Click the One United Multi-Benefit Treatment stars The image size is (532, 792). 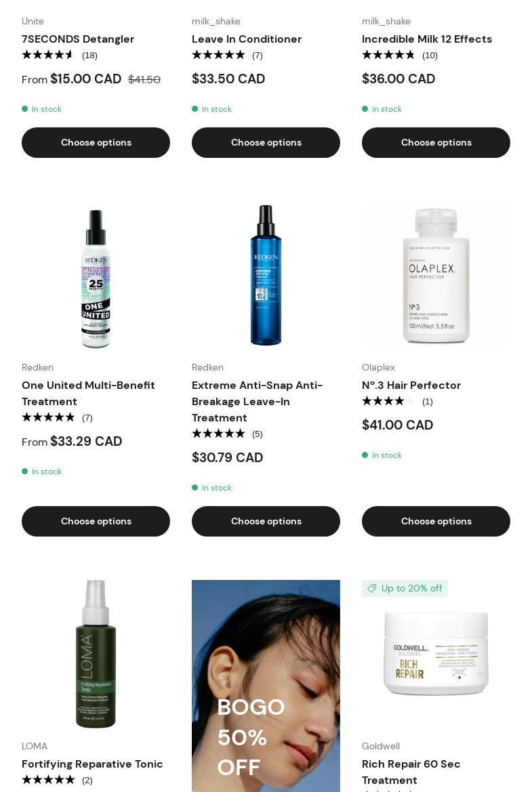click(48, 418)
